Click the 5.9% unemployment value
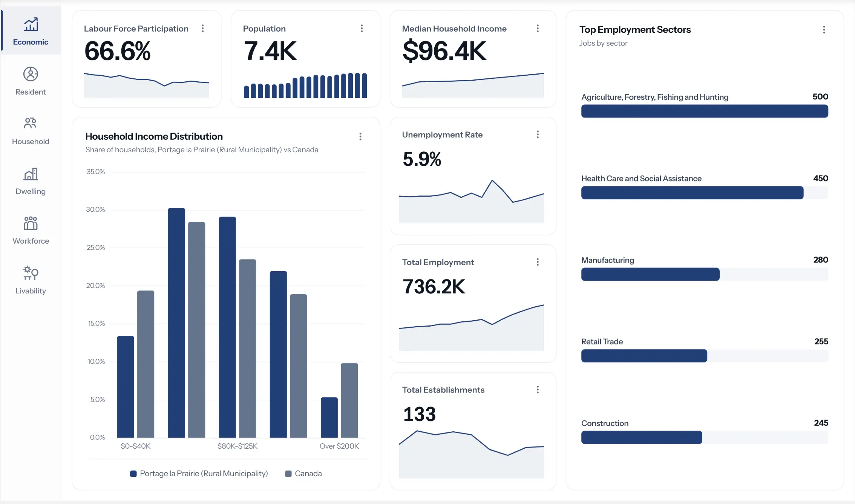 pos(422,159)
